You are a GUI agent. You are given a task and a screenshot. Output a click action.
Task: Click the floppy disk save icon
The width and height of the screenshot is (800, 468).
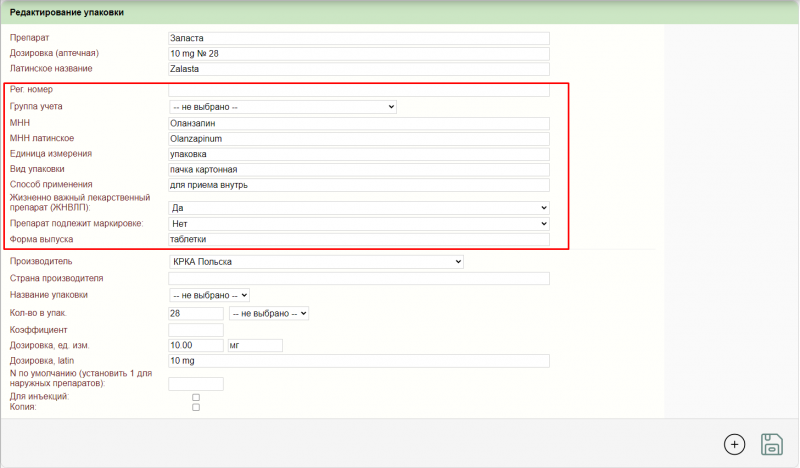pyautogui.click(x=772, y=444)
